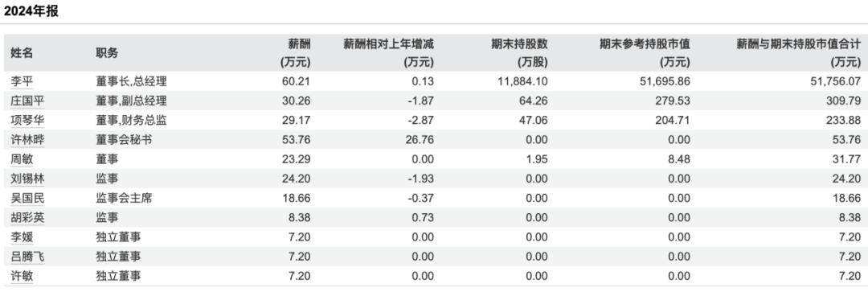The height and width of the screenshot is (292, 868).
Task: Click the 2024年报 section title
Action: point(31,11)
